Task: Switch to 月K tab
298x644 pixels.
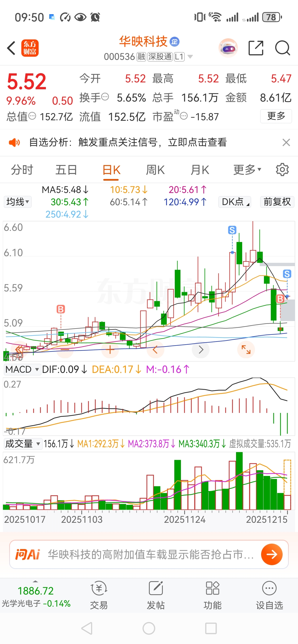Action: [x=200, y=170]
